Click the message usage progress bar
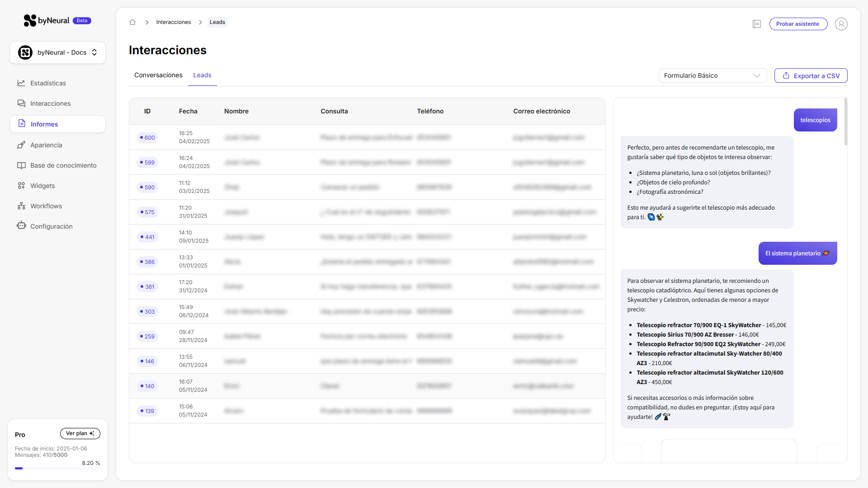Viewport: 868px width, 488px height. pos(57,469)
